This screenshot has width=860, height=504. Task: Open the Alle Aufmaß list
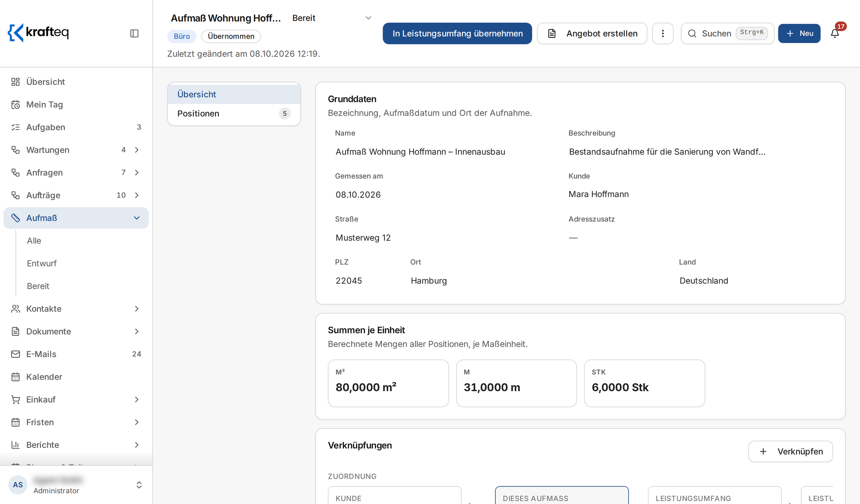coord(34,241)
